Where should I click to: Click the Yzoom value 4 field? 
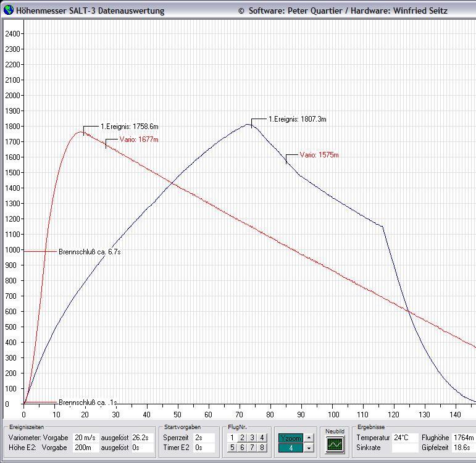pyautogui.click(x=291, y=448)
